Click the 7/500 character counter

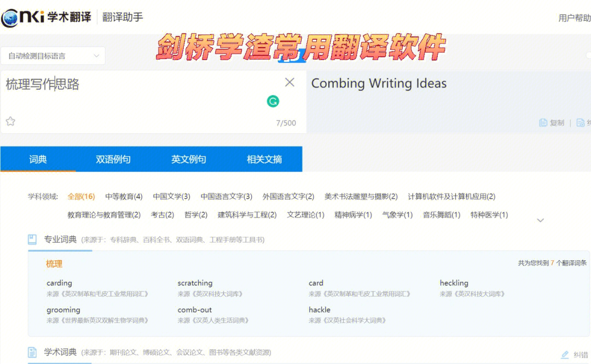tap(286, 123)
